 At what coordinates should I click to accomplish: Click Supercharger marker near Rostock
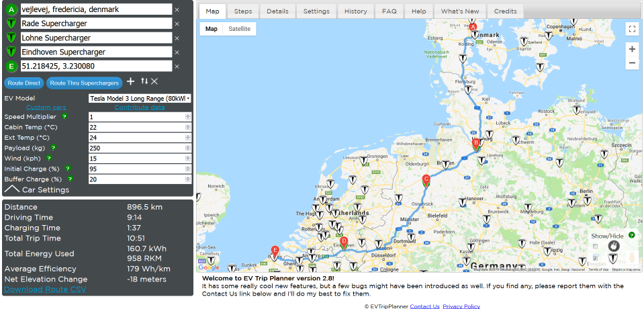coord(577,109)
